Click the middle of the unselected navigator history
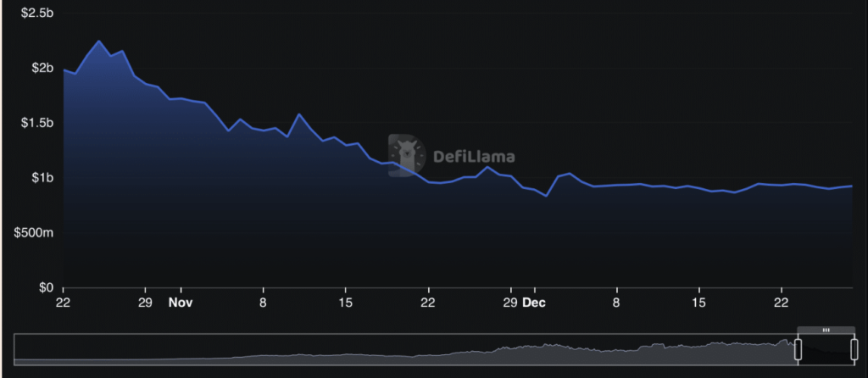The width and height of the screenshot is (868, 378). pos(405,350)
